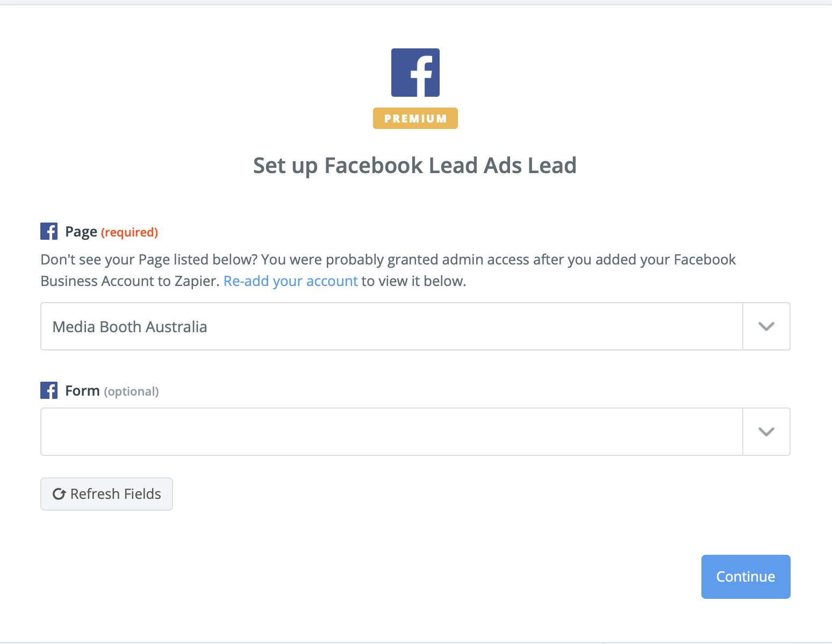Click the "to view it below" text
832x644 pixels.
tap(413, 281)
